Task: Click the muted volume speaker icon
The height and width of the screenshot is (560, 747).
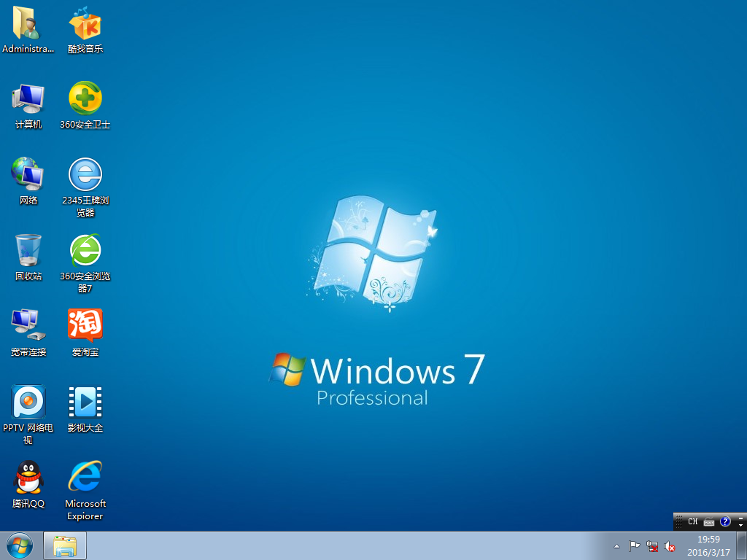Action: pos(670,546)
